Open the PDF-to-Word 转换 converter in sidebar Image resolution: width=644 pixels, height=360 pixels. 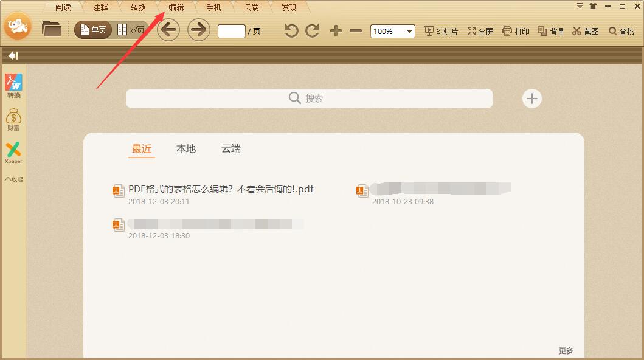(x=13, y=85)
